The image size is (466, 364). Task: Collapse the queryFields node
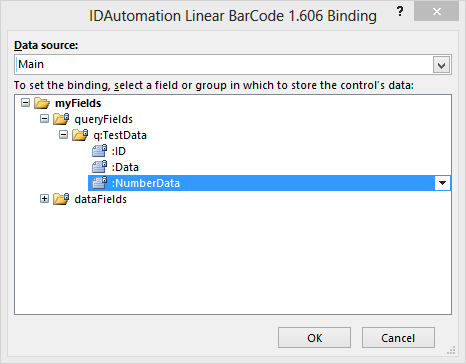[44, 119]
